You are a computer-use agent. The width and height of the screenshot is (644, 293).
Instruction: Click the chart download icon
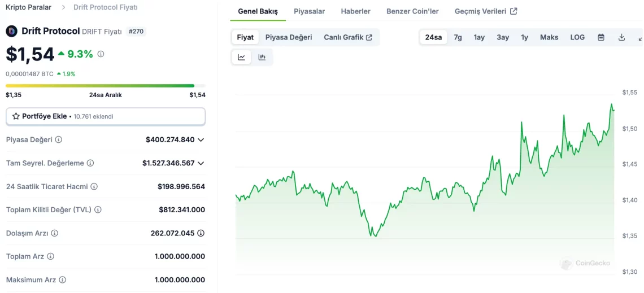[621, 37]
